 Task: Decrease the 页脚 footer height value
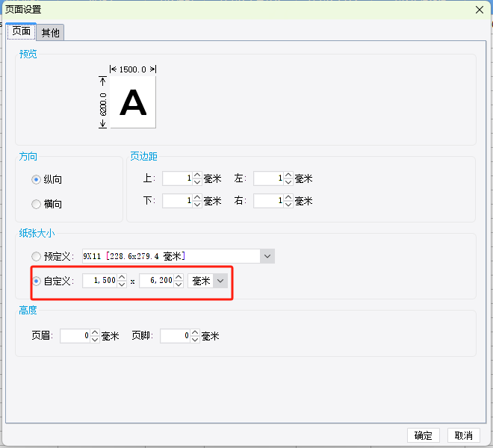coord(195,340)
